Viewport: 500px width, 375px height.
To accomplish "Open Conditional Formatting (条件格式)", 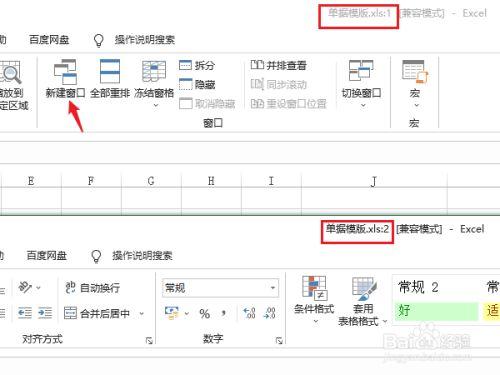I will coord(314,300).
